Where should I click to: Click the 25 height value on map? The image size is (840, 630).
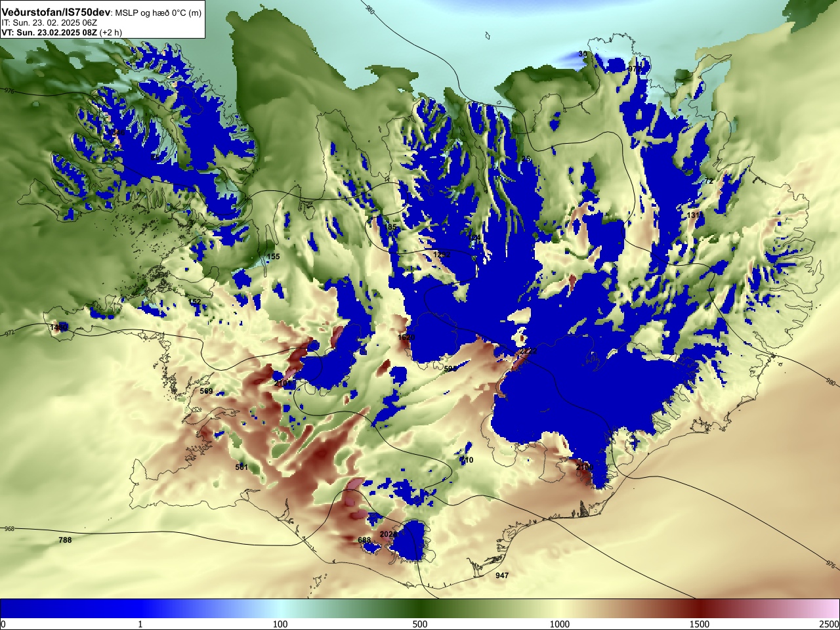coord(526,159)
